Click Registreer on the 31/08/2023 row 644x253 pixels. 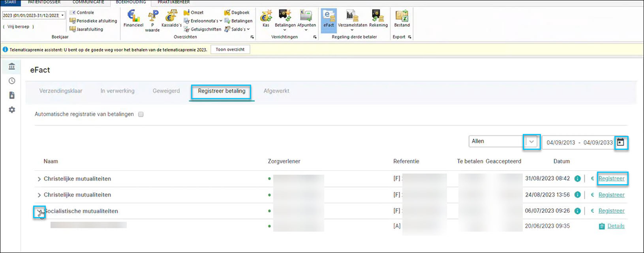point(611,179)
